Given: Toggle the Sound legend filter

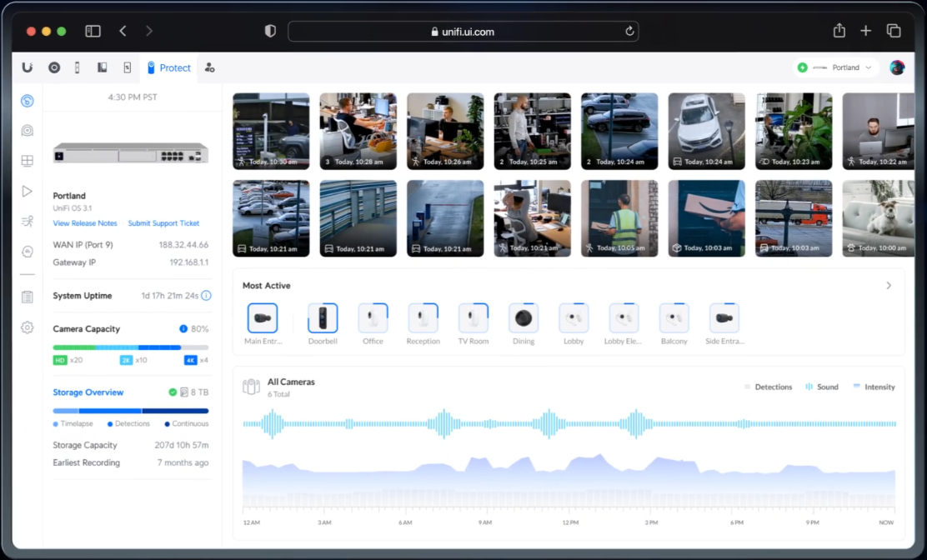Looking at the screenshot, I should click(x=822, y=387).
